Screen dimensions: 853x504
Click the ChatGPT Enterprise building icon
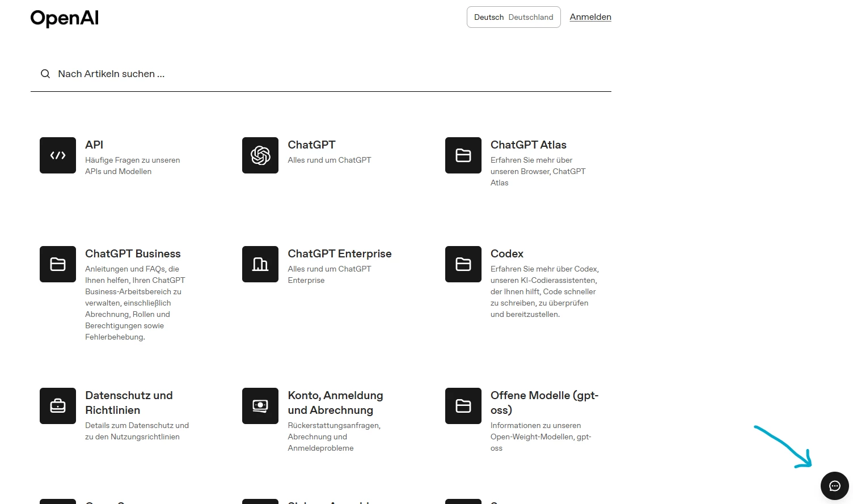pos(260,264)
